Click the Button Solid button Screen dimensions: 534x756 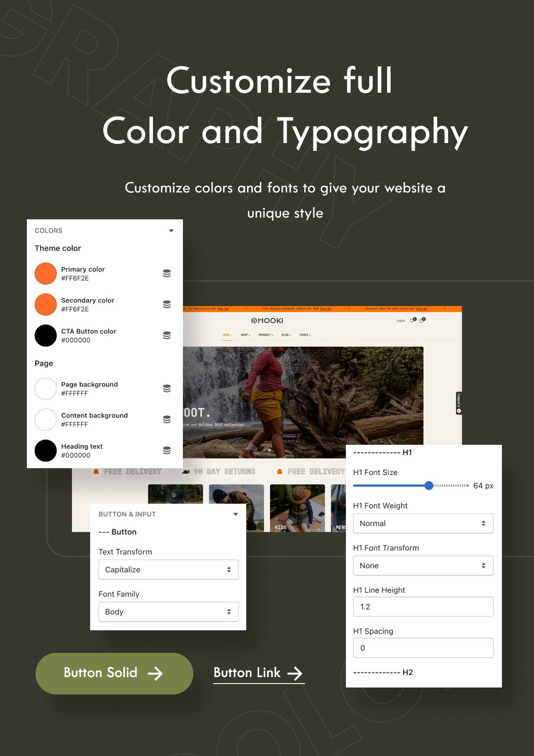tap(114, 673)
